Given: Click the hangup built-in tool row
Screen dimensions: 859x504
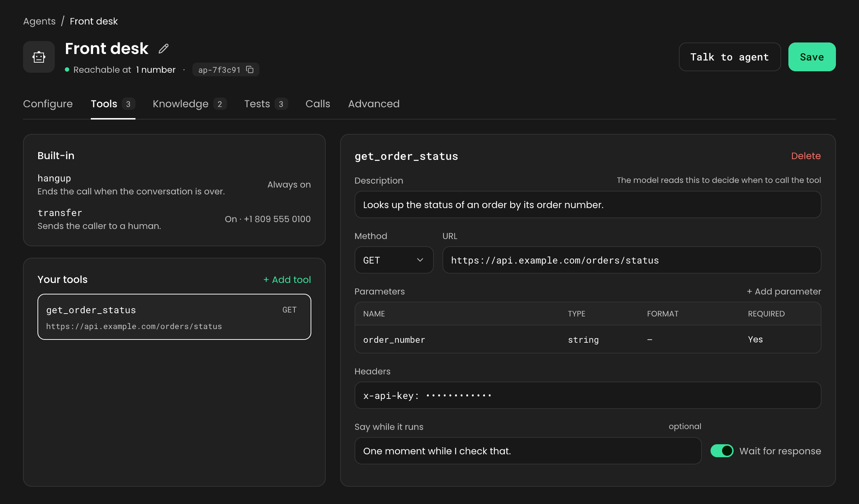Looking at the screenshot, I should pyautogui.click(x=174, y=185).
